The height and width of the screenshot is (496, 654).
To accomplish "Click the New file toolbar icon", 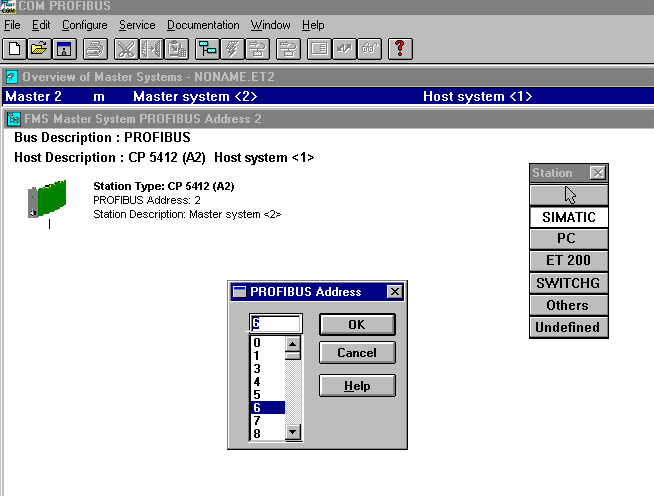I will coord(15,49).
